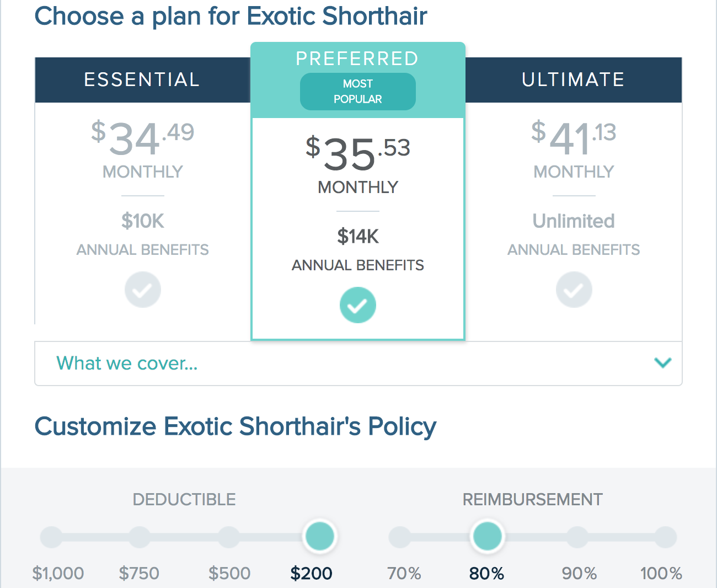Open the What we cover section
717x588 pixels.
pos(358,364)
